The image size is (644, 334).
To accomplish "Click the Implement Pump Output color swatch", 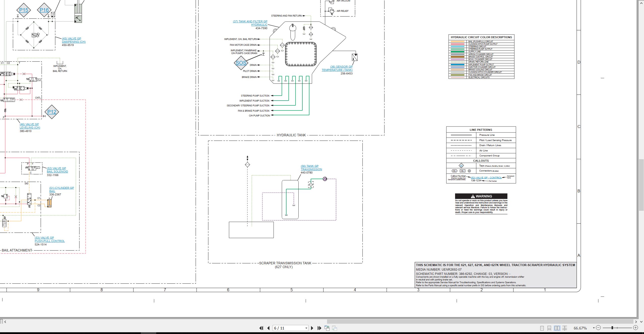I will click(458, 65).
